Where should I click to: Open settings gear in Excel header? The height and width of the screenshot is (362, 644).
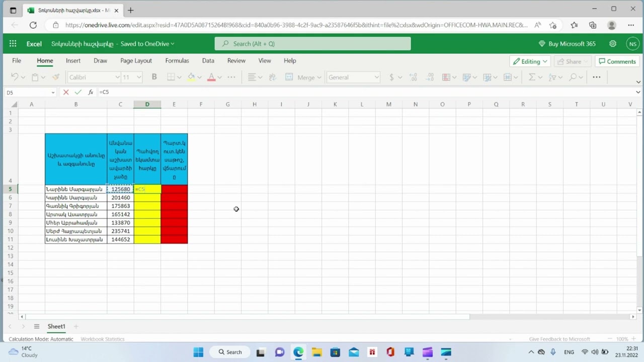[x=613, y=44]
